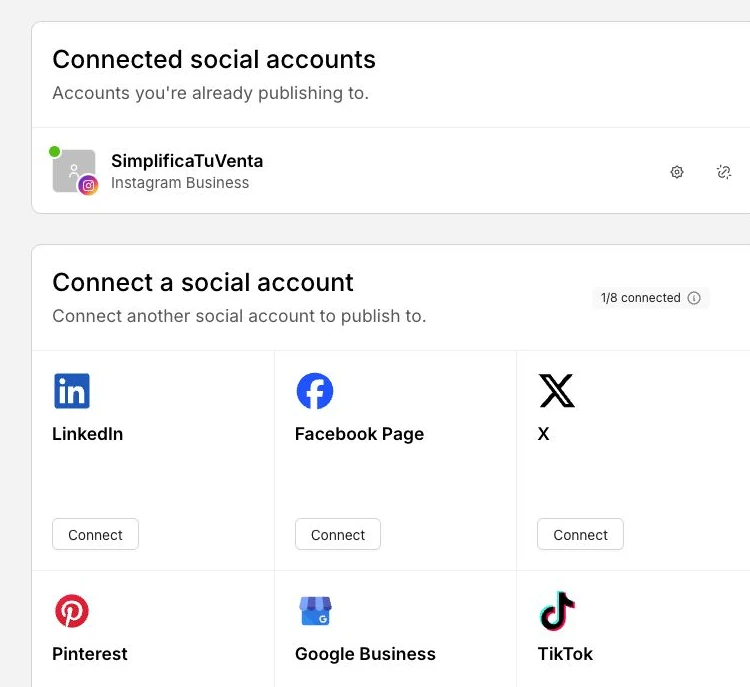Click the Facebook Page logo icon

click(315, 391)
